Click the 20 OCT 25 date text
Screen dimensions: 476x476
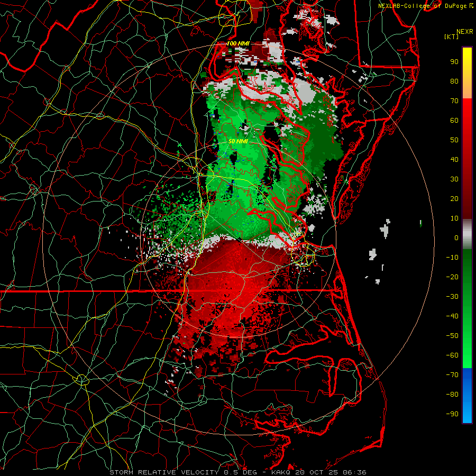(x=317, y=472)
